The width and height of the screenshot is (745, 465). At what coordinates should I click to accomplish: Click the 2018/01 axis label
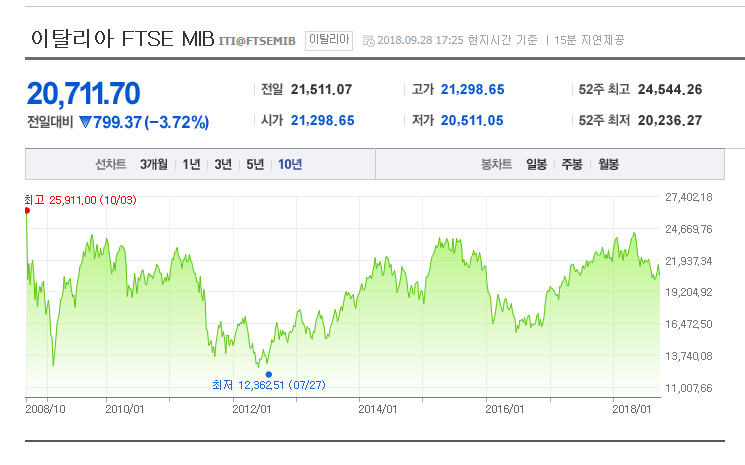pyautogui.click(x=631, y=409)
